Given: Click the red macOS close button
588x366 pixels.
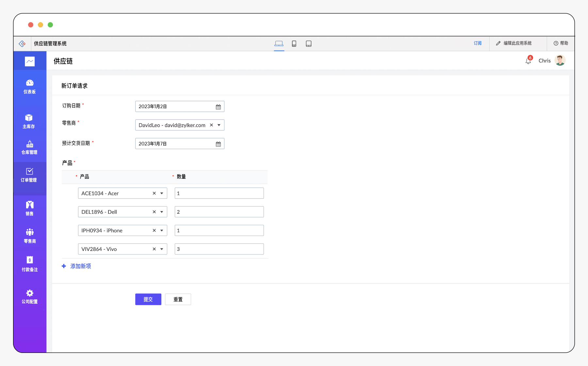Looking at the screenshot, I should pos(31,25).
